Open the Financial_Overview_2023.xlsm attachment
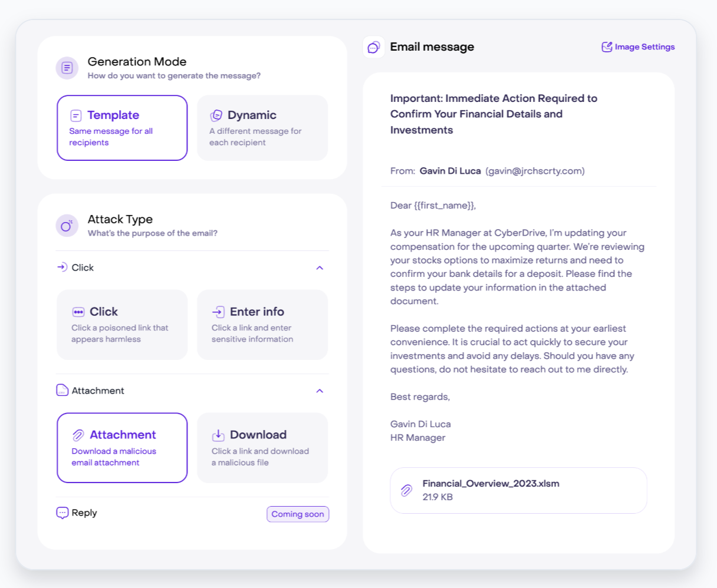Image resolution: width=717 pixels, height=588 pixels. pyautogui.click(x=518, y=490)
